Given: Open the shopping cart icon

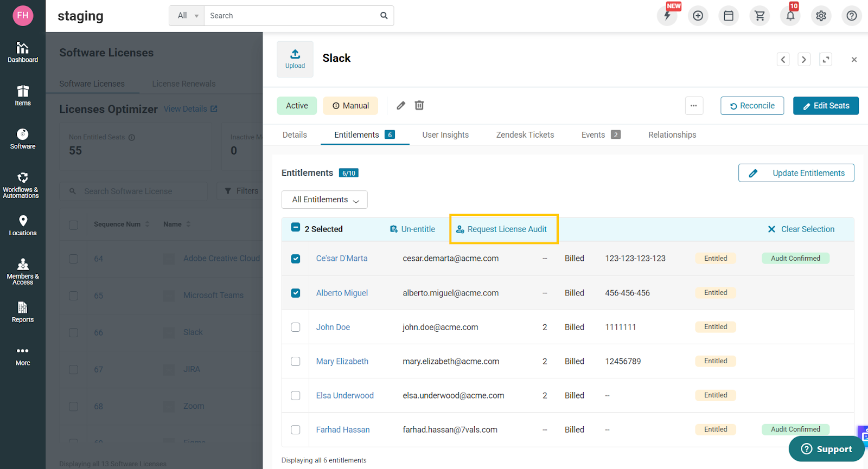Looking at the screenshot, I should pyautogui.click(x=759, y=16).
